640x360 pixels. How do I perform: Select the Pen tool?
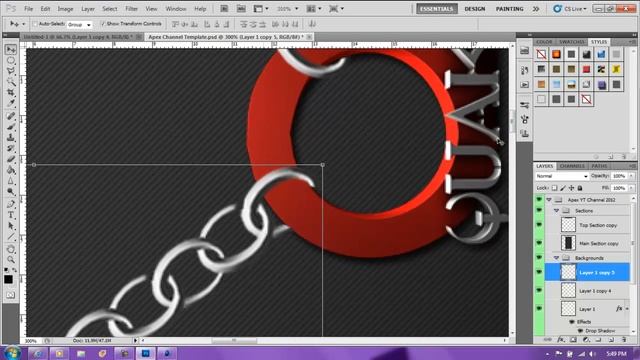(11, 204)
